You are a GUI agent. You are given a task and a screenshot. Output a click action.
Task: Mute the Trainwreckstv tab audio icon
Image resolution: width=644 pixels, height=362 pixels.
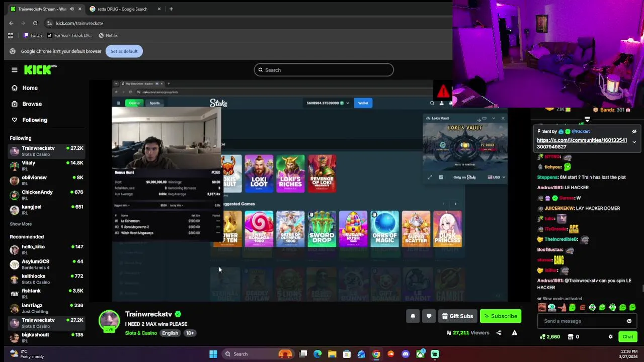click(x=72, y=9)
